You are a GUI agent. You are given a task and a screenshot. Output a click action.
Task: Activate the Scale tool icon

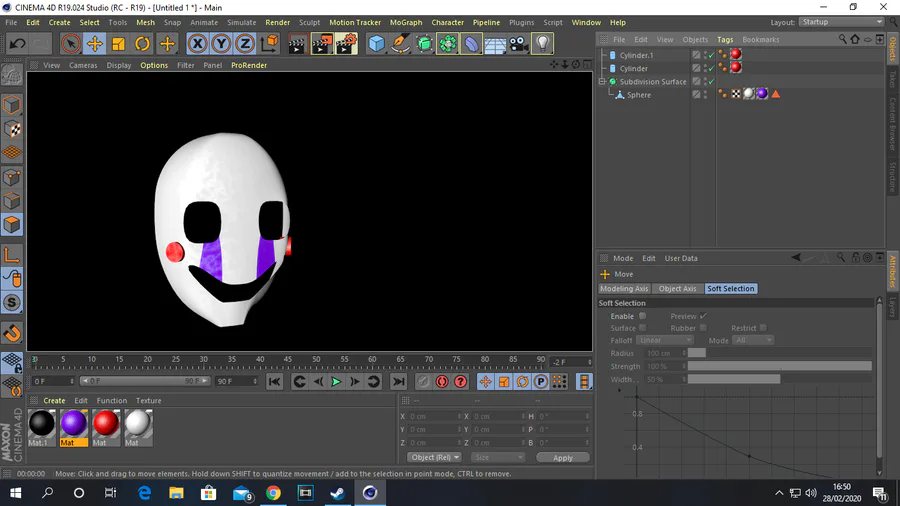pos(119,44)
